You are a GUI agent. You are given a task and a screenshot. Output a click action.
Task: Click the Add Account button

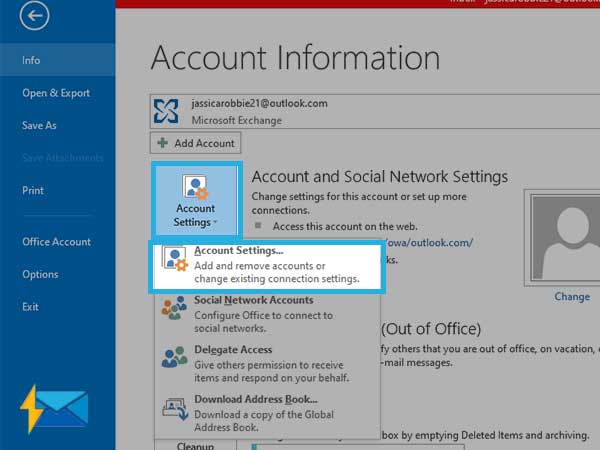[x=196, y=143]
